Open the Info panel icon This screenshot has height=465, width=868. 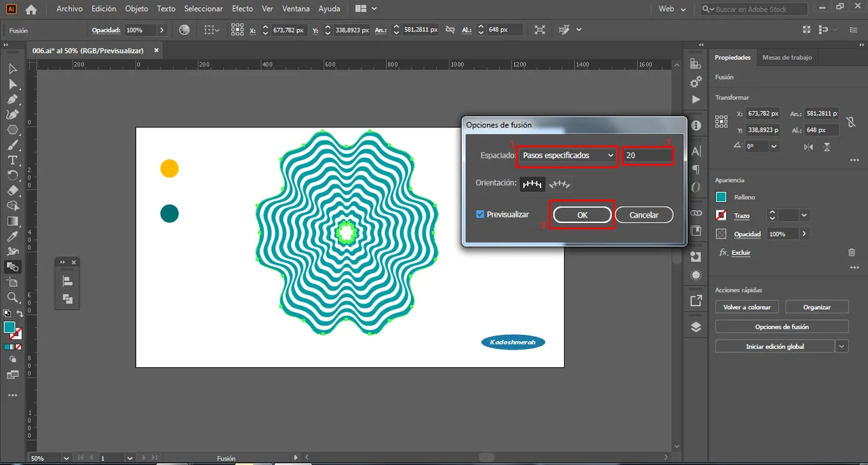click(696, 125)
